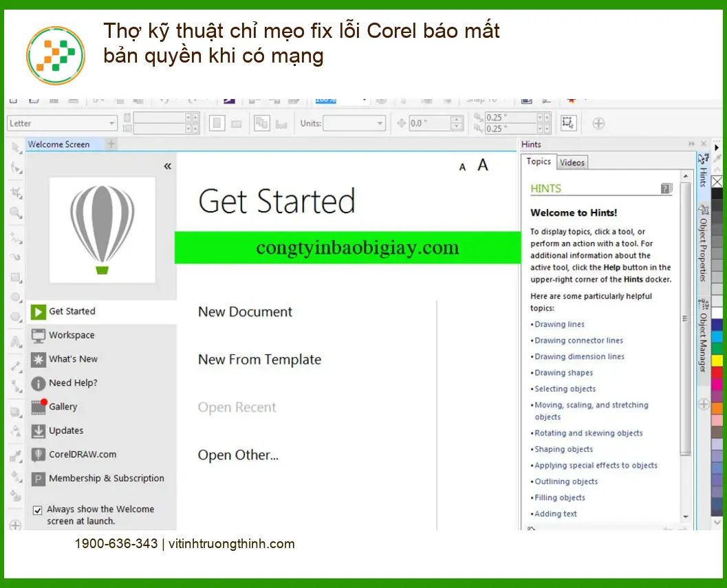The image size is (727, 588).
Task: Click the nudge distance stepper arrows
Action: pos(457,123)
